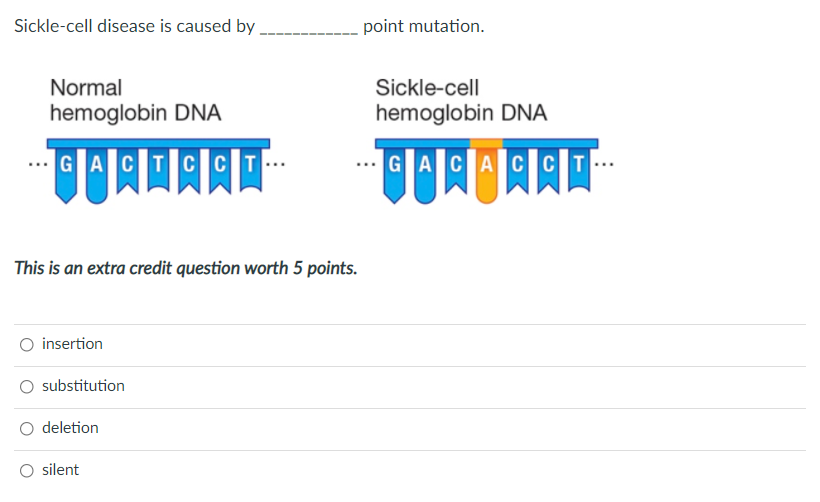Click the 'Normal hemoglobin DNA' heading
This screenshot has width=820, height=502.
135,100
